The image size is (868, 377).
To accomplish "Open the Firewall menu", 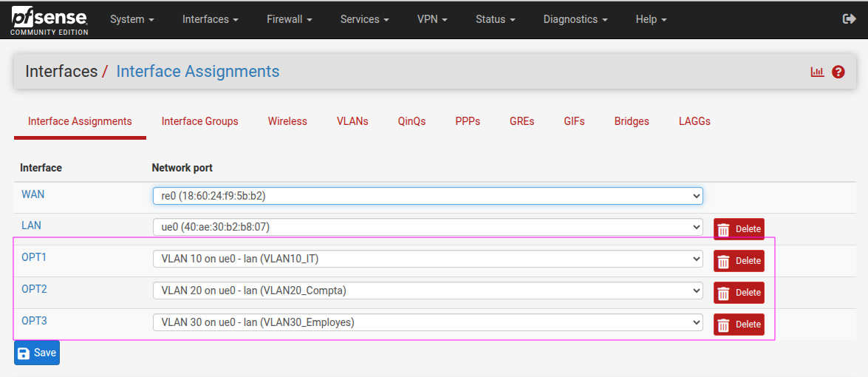I will tap(289, 19).
